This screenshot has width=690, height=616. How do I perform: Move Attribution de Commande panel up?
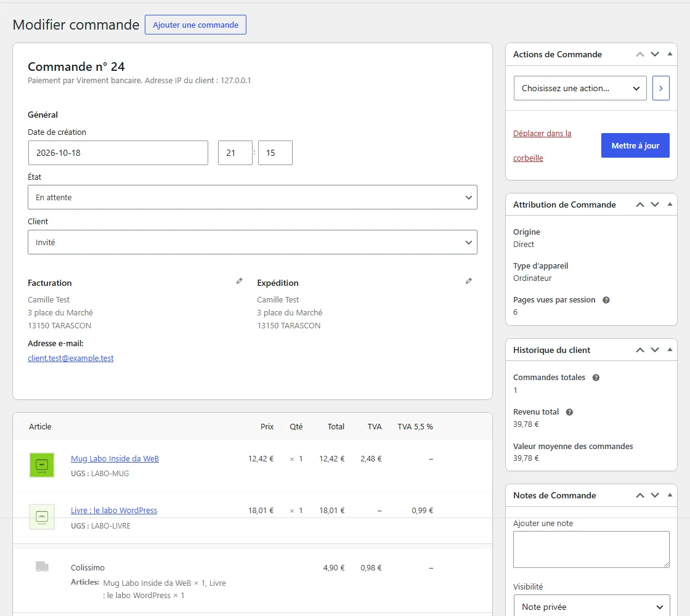point(640,205)
